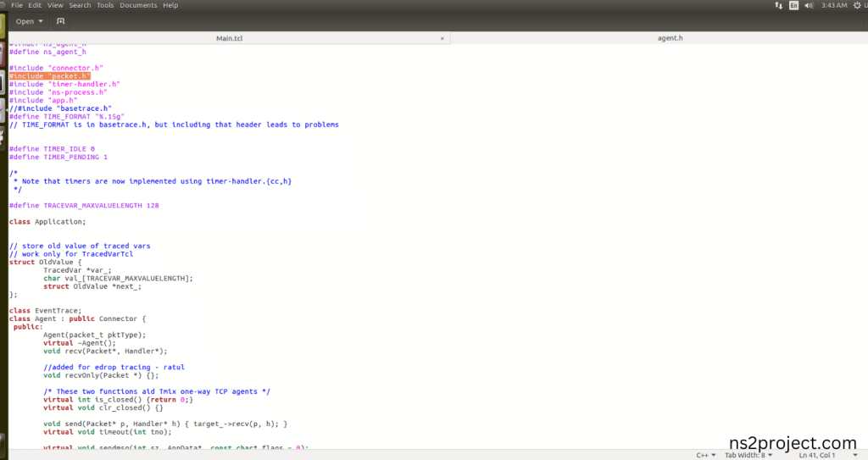Image resolution: width=868 pixels, height=460 pixels.
Task: Click the #define ns_agent_h line
Action: coord(47,52)
